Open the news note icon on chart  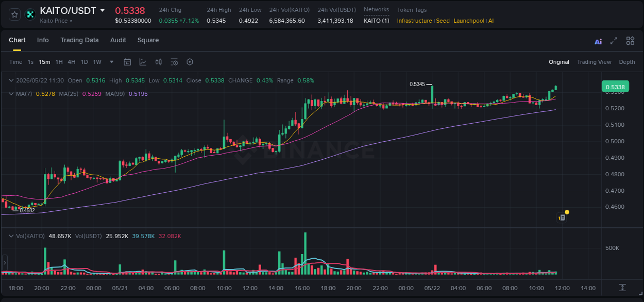562,217
